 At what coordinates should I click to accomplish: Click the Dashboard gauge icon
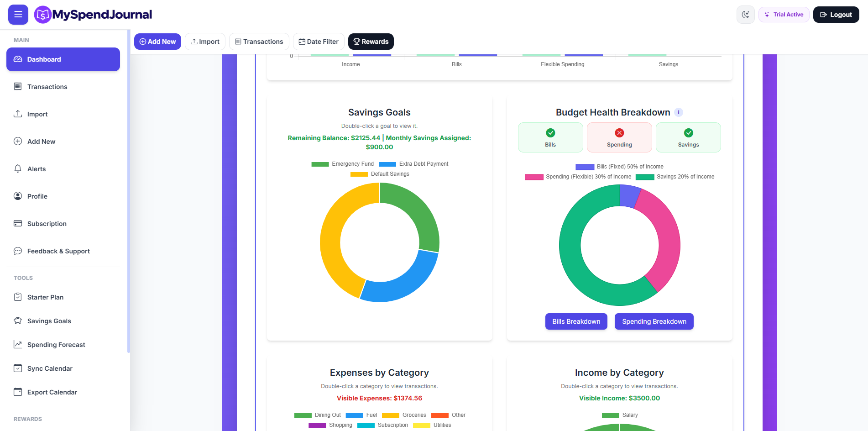(18, 59)
